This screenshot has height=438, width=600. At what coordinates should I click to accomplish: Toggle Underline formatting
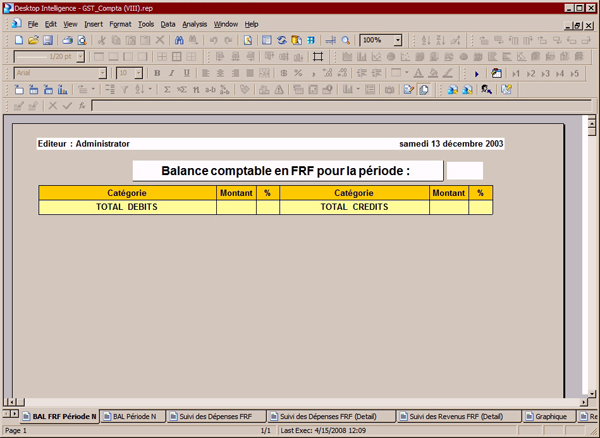pyautogui.click(x=186, y=73)
